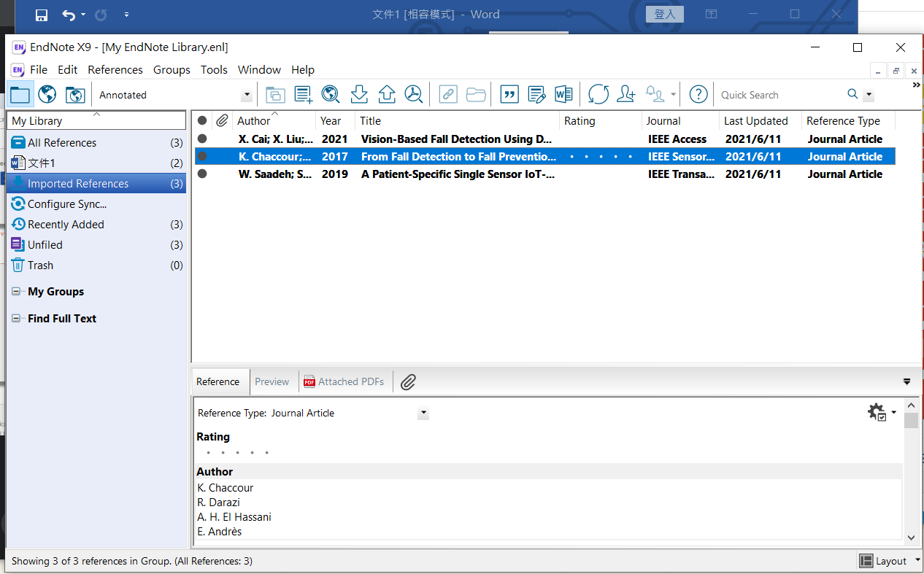Open the Tools menu
Screen dimensions: 924x574
pos(214,69)
